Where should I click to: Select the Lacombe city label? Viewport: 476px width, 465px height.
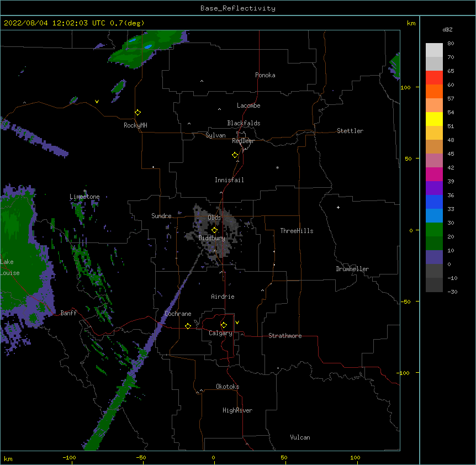pos(248,105)
